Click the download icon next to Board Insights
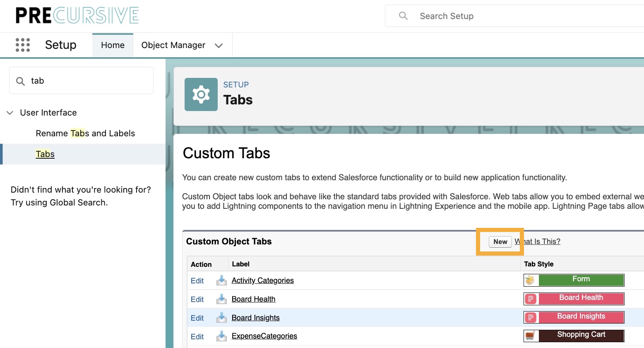 pyautogui.click(x=221, y=318)
